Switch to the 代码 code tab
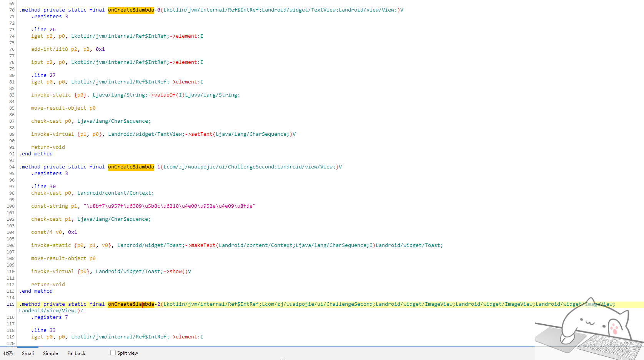 pyautogui.click(x=8, y=353)
